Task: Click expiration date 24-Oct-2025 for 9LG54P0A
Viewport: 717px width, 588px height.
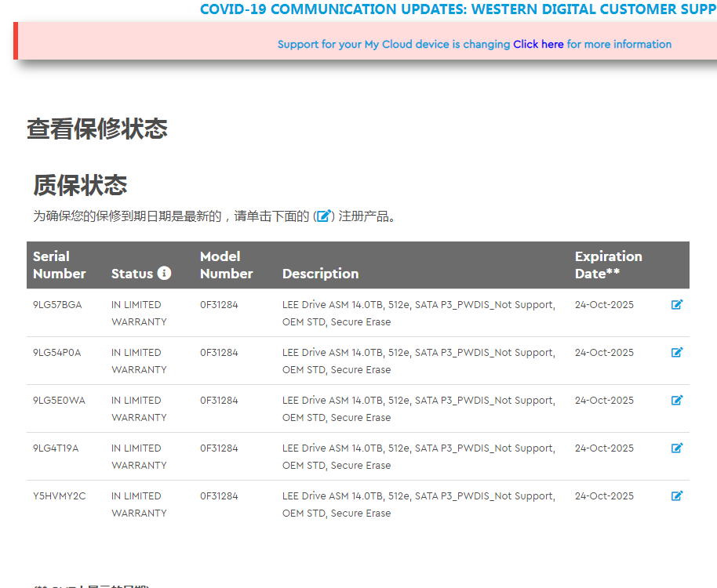Action: point(604,353)
